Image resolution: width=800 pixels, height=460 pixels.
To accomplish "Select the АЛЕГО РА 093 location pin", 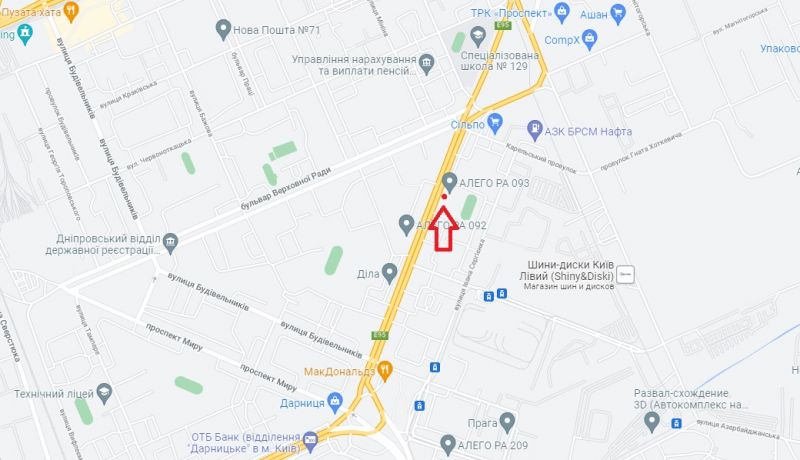I will (x=449, y=182).
